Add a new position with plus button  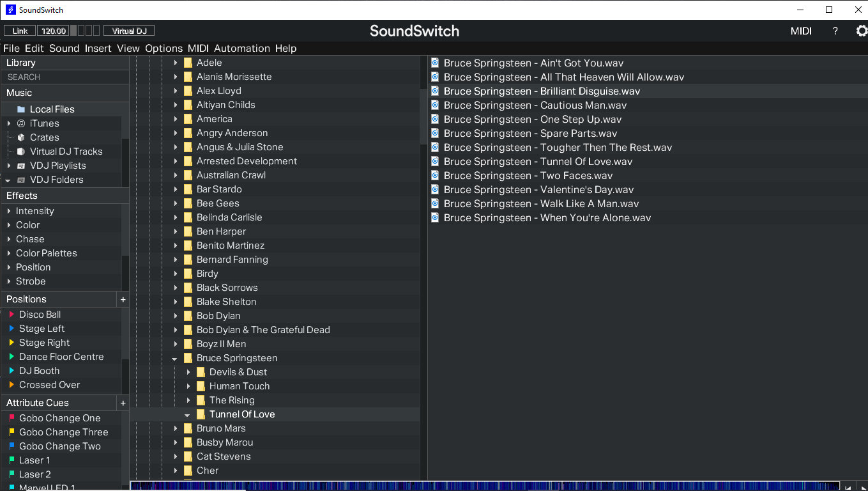coord(123,299)
